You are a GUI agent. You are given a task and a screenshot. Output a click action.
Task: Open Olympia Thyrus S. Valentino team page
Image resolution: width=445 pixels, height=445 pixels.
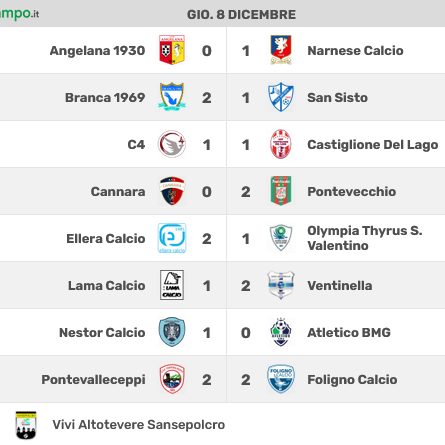point(365,238)
